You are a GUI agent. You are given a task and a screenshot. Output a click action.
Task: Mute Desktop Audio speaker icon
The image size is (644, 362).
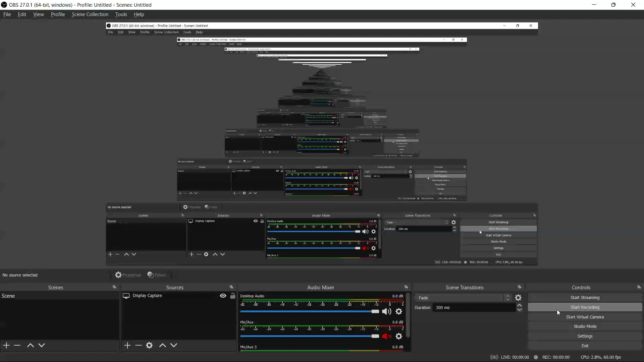387,311
